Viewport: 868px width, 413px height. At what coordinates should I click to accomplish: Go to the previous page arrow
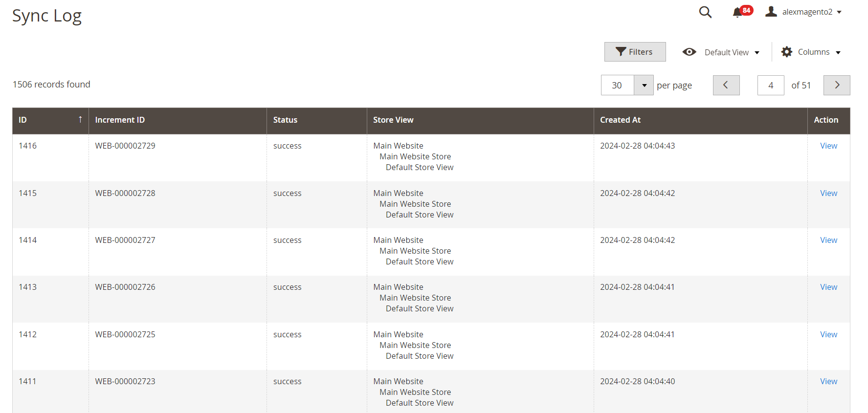(726, 85)
